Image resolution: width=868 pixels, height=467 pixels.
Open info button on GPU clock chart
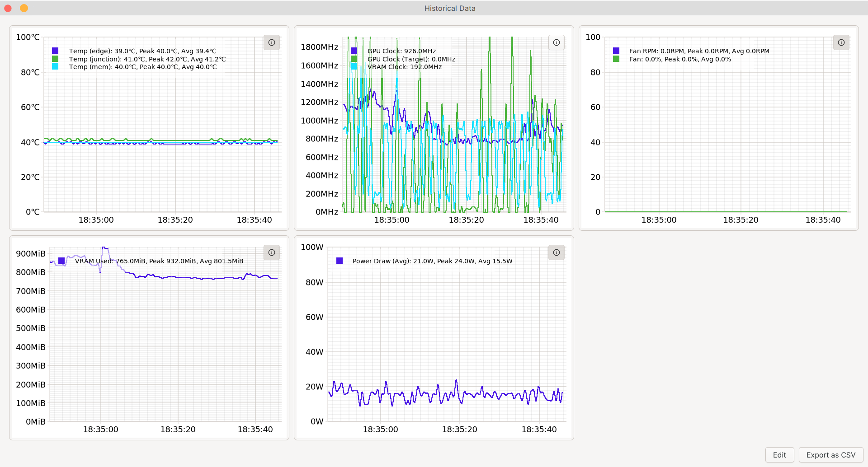point(557,42)
